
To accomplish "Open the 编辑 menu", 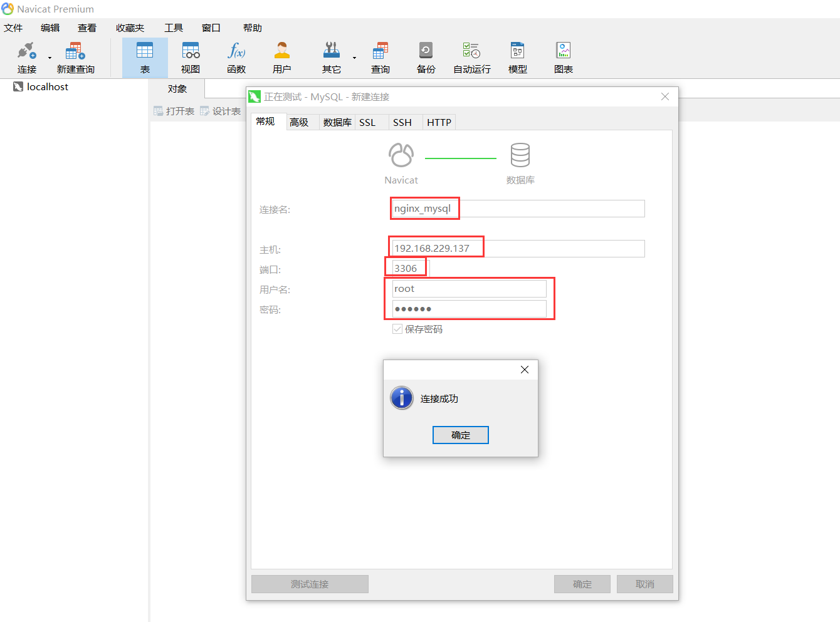I will click(50, 28).
